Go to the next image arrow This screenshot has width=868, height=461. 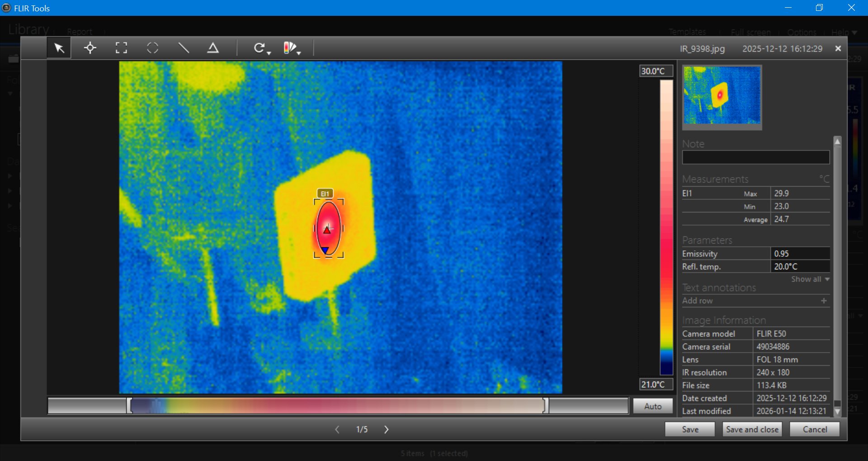(x=387, y=429)
